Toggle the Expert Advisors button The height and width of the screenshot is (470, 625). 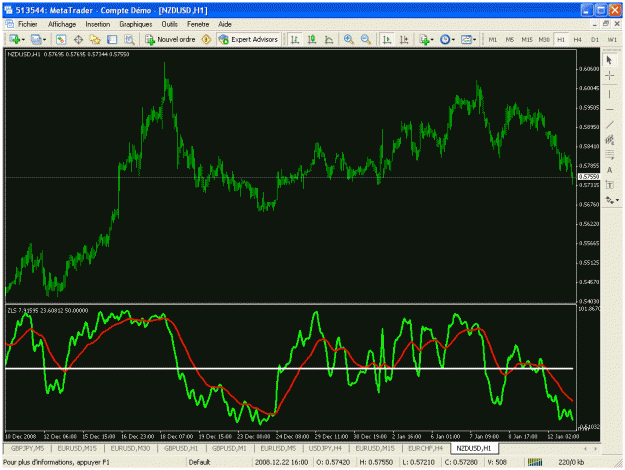pos(248,39)
